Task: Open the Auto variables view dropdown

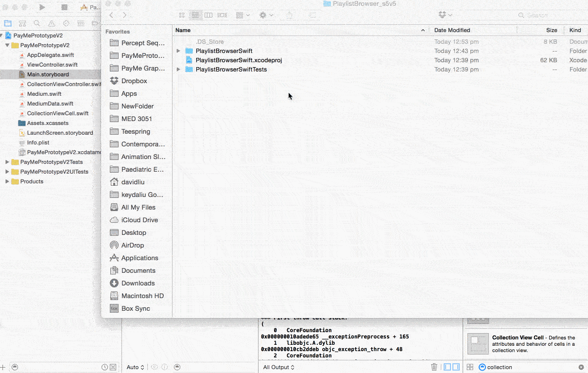Action: pyautogui.click(x=135, y=367)
